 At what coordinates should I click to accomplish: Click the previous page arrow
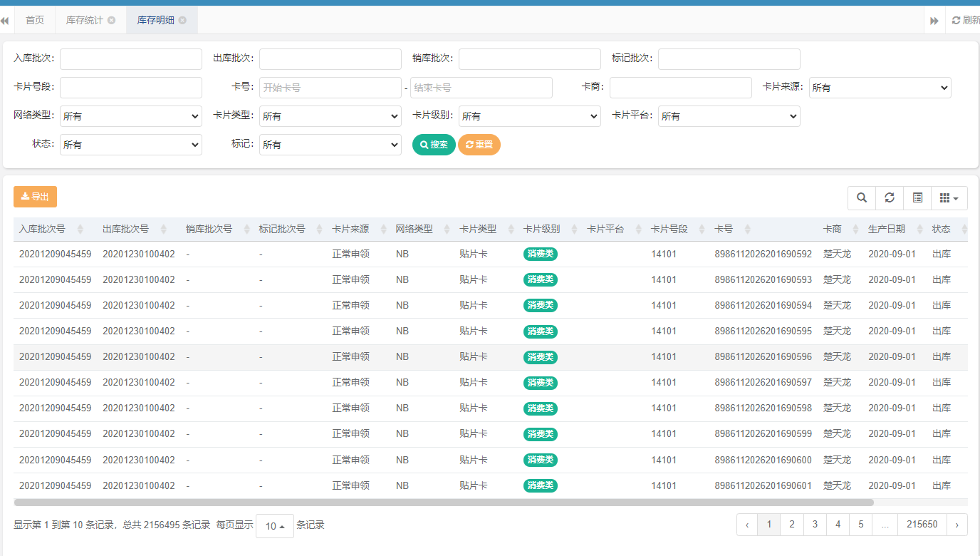pyautogui.click(x=747, y=525)
